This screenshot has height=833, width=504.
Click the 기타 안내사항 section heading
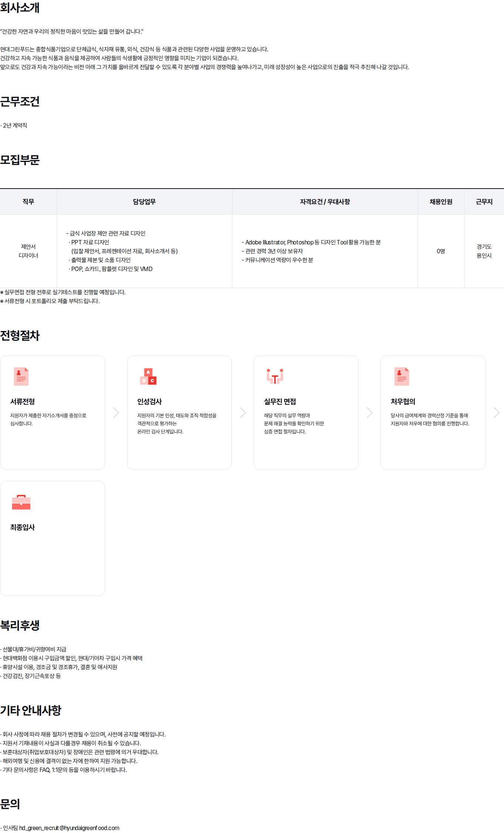31,710
